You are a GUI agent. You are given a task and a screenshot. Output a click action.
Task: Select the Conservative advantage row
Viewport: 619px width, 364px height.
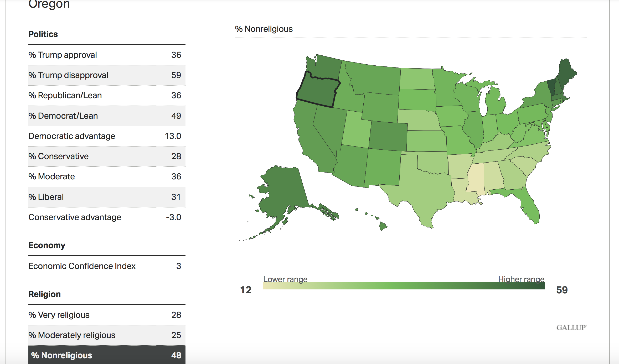pos(107,217)
